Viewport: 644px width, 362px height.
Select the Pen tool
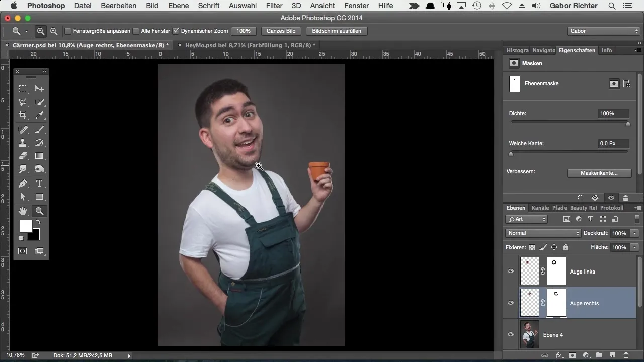[x=23, y=184]
